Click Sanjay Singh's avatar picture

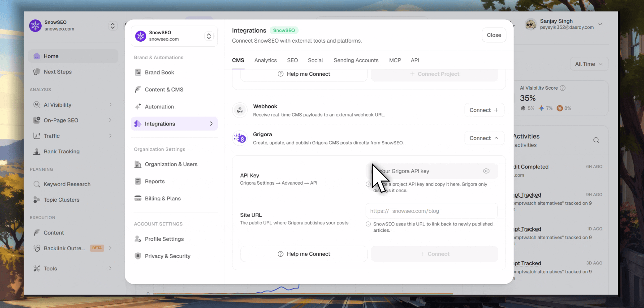point(531,24)
